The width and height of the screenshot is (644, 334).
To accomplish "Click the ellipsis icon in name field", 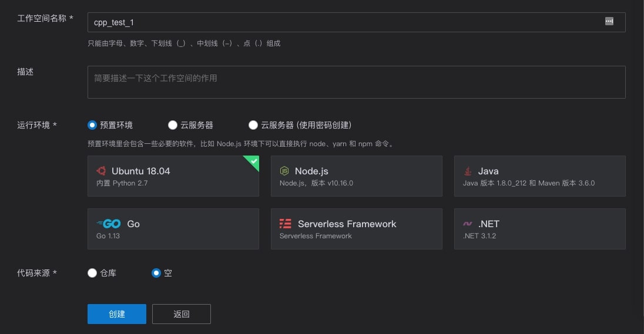I will [609, 22].
